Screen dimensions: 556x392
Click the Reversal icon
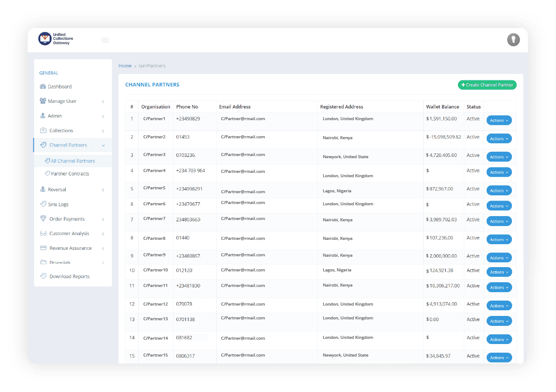[x=43, y=189]
